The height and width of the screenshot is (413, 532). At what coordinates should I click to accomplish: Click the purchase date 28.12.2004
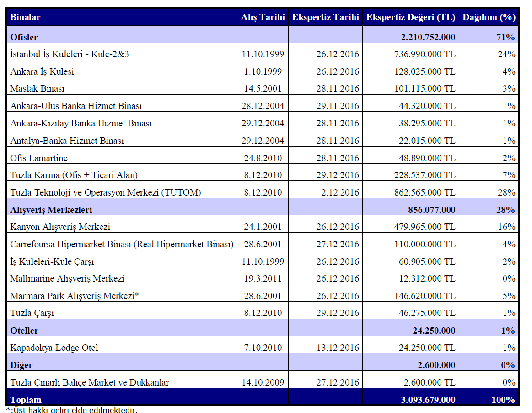(x=263, y=106)
